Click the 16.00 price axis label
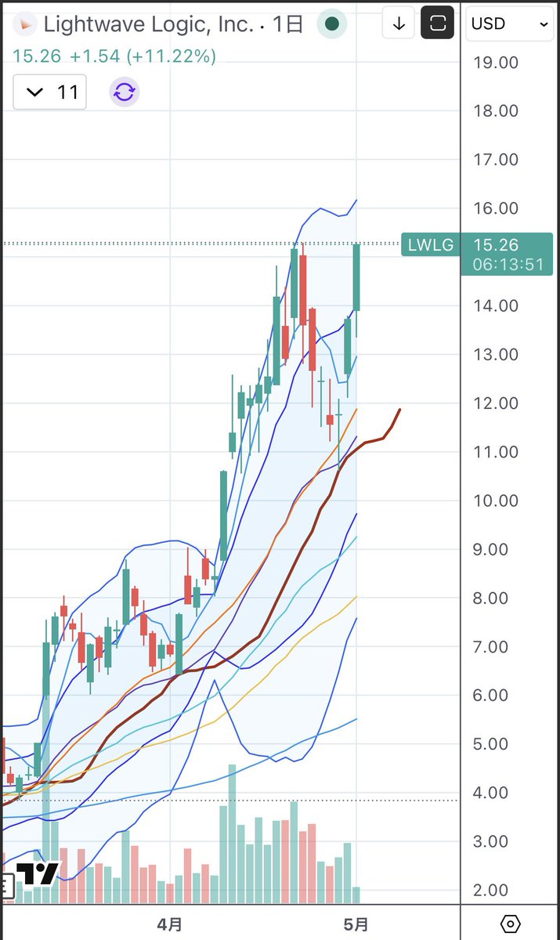Viewport: 560px width, 940px height. [x=497, y=208]
